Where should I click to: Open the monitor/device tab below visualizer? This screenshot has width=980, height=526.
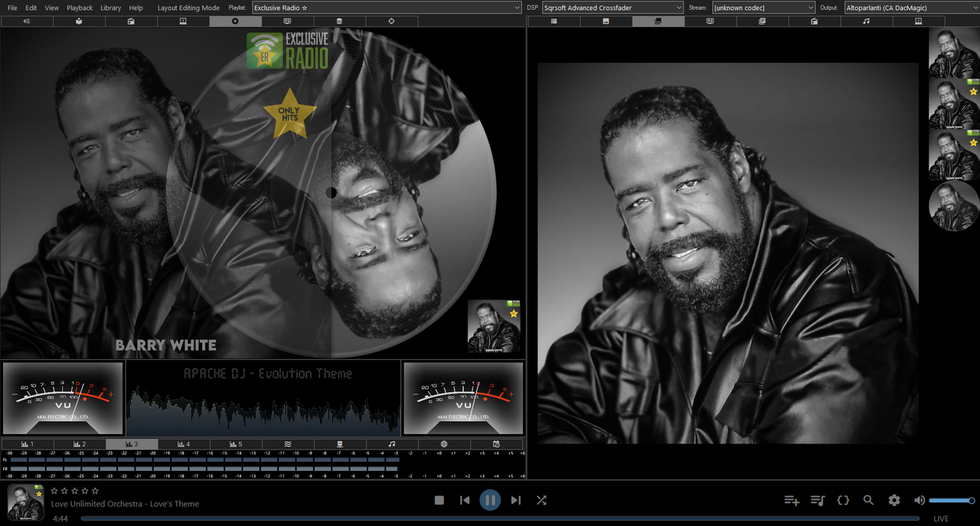coord(339,444)
